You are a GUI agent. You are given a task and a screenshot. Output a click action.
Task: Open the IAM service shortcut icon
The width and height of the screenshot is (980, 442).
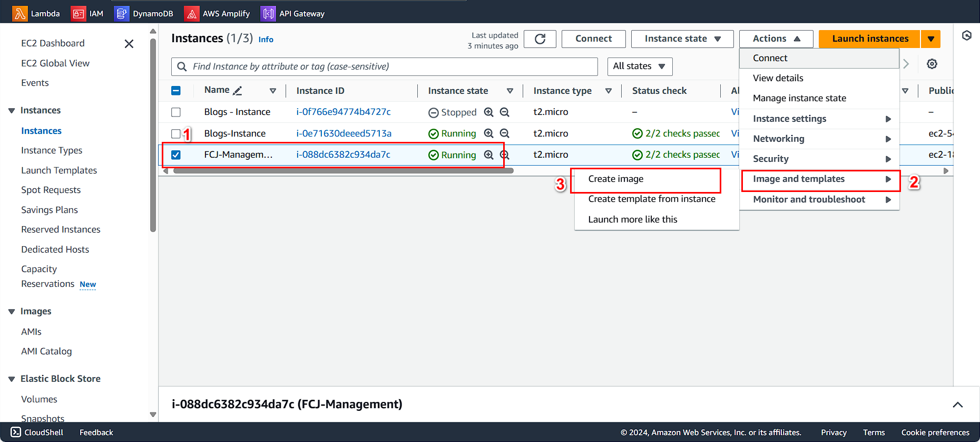(x=78, y=14)
